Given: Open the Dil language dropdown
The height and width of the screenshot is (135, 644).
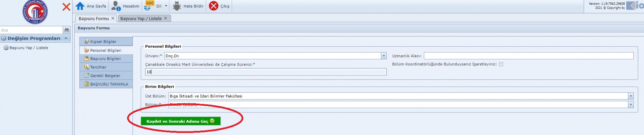Looking at the screenshot, I should [166, 6].
